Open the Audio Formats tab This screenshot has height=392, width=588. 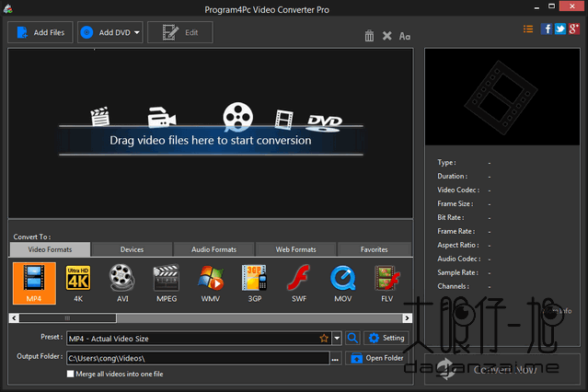[214, 249]
